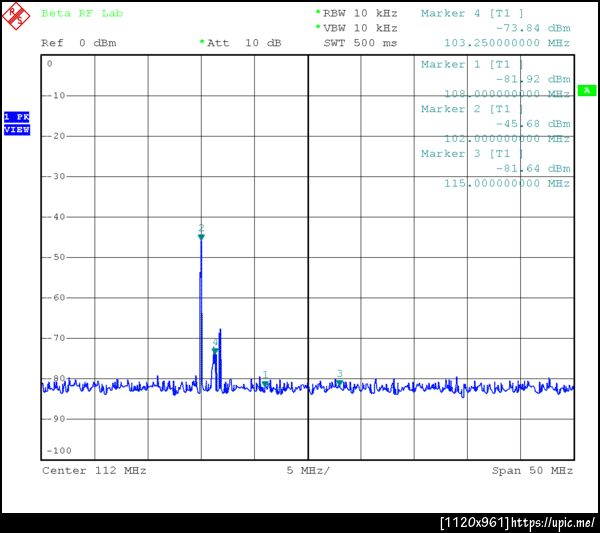Click the green 'A' trace indicator

(x=587, y=90)
